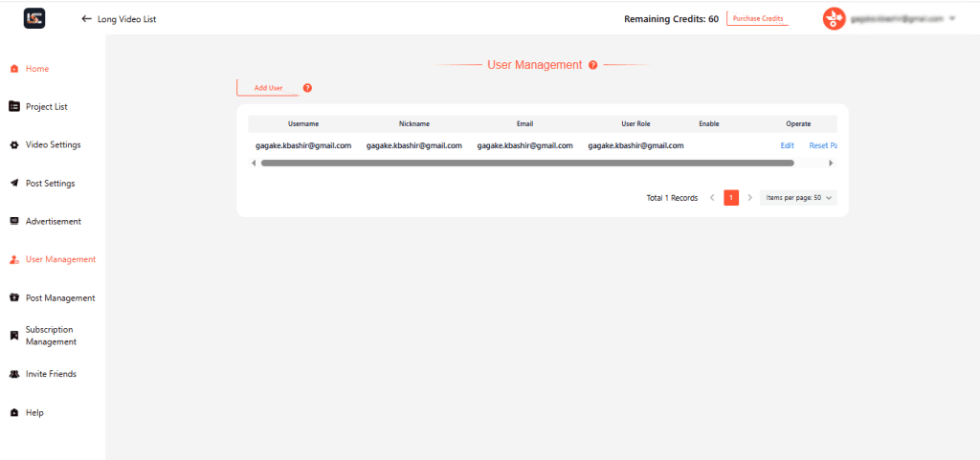The height and width of the screenshot is (460, 980).
Task: Click the Home icon in sidebar
Action: tap(13, 69)
